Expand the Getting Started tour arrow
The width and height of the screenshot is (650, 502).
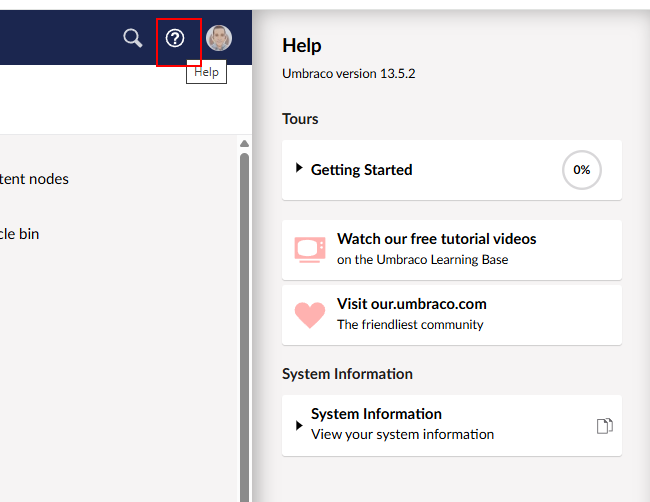pos(299,168)
